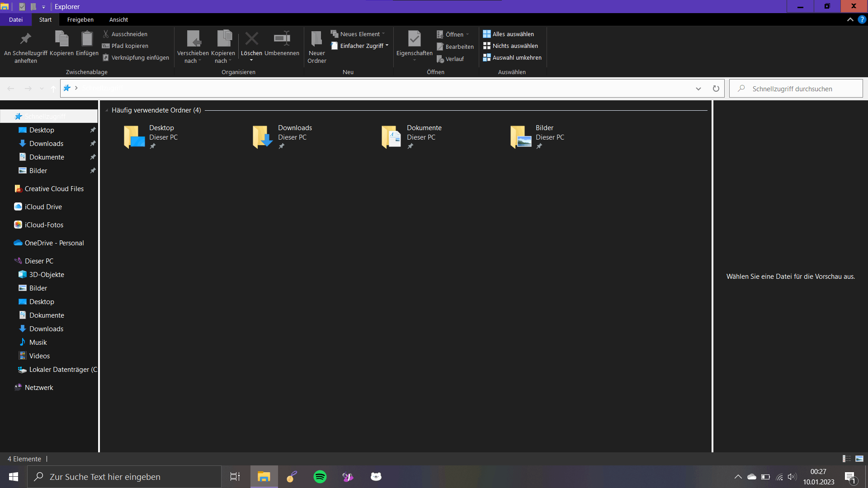The image size is (868, 488).
Task: Select the Start ribbon tab
Action: (45, 19)
